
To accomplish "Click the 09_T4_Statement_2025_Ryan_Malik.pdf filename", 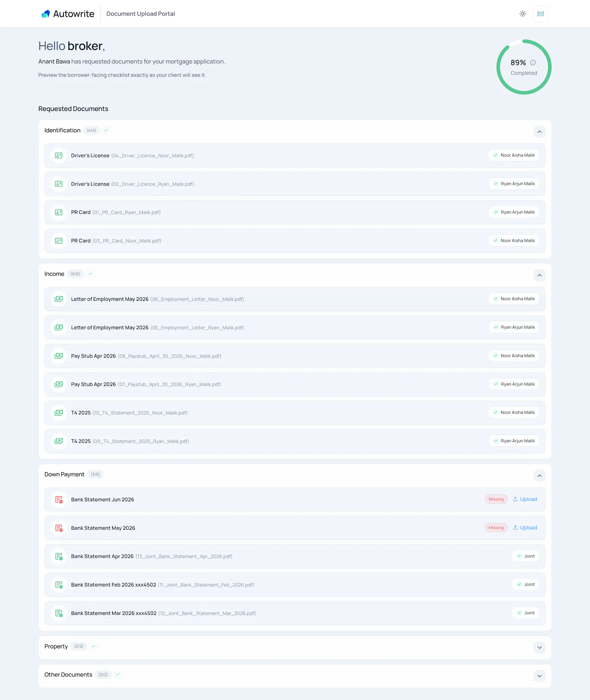I will (x=140, y=441).
